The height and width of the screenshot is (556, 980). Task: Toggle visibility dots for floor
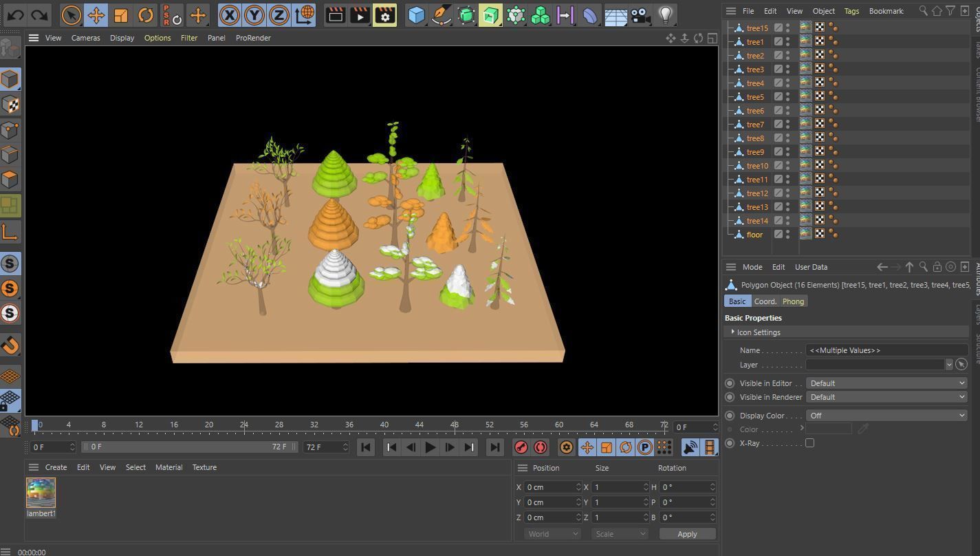tap(788, 235)
